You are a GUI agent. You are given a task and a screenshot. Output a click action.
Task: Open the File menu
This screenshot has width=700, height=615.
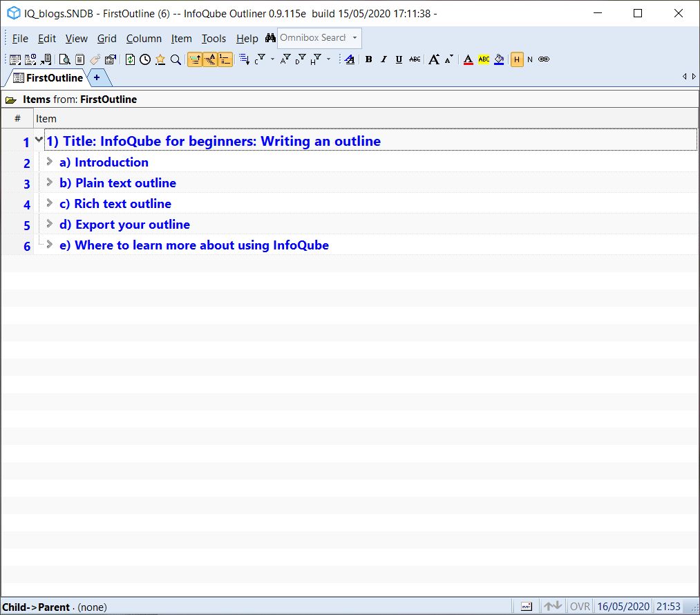pyautogui.click(x=20, y=39)
